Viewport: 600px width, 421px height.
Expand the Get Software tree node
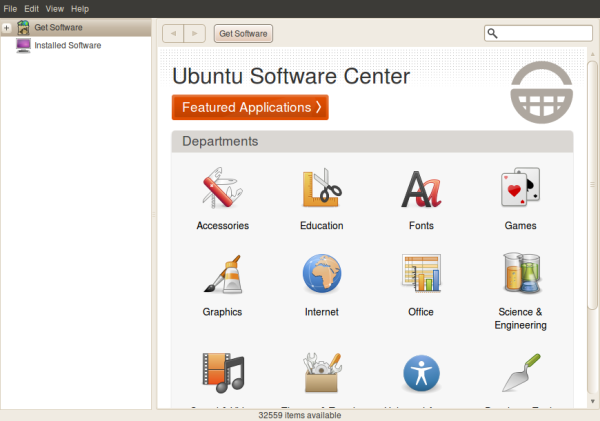7,28
